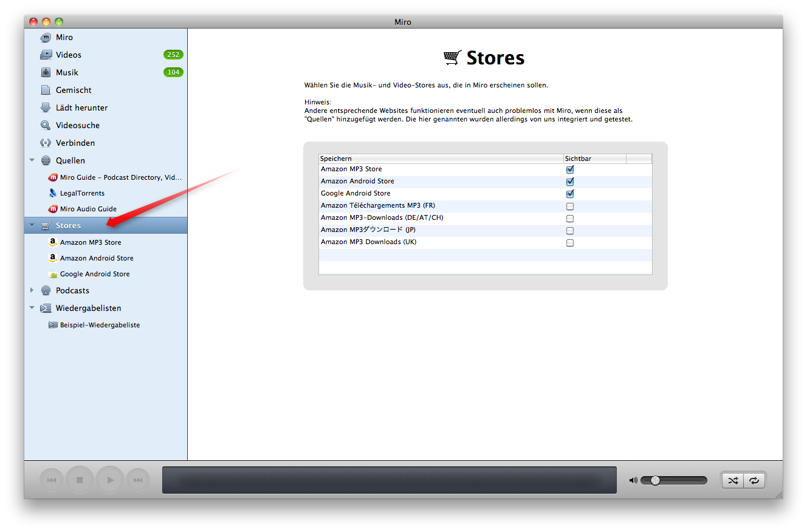Open the Videos library icon

click(46, 55)
